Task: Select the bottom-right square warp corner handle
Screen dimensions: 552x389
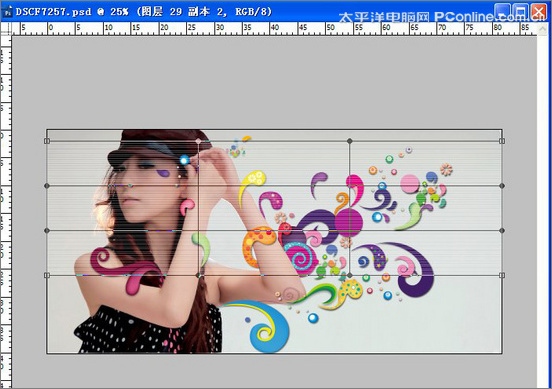Action: pyautogui.click(x=502, y=275)
